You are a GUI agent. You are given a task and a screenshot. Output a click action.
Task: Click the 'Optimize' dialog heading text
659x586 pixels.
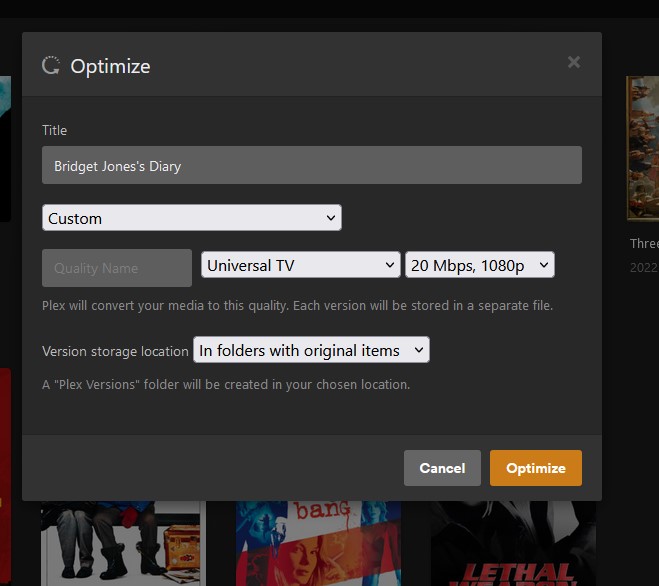coord(111,66)
